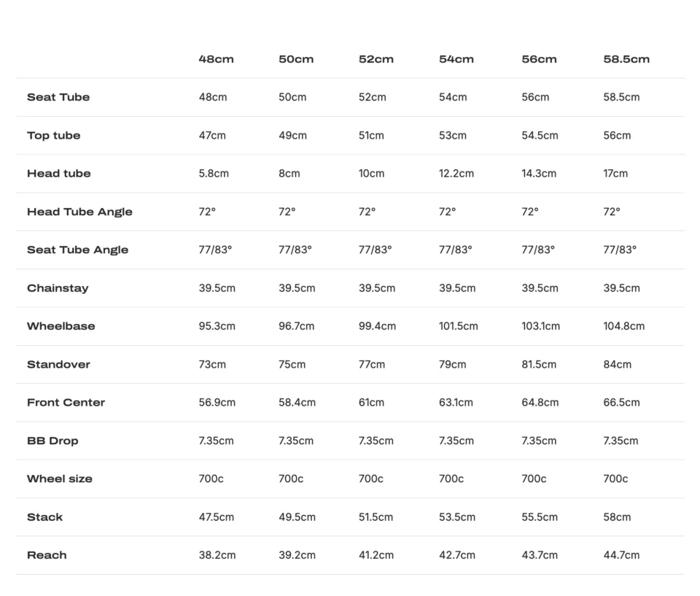This screenshot has width=700, height=596.
Task: Click the Stack row label
Action: coord(45,517)
